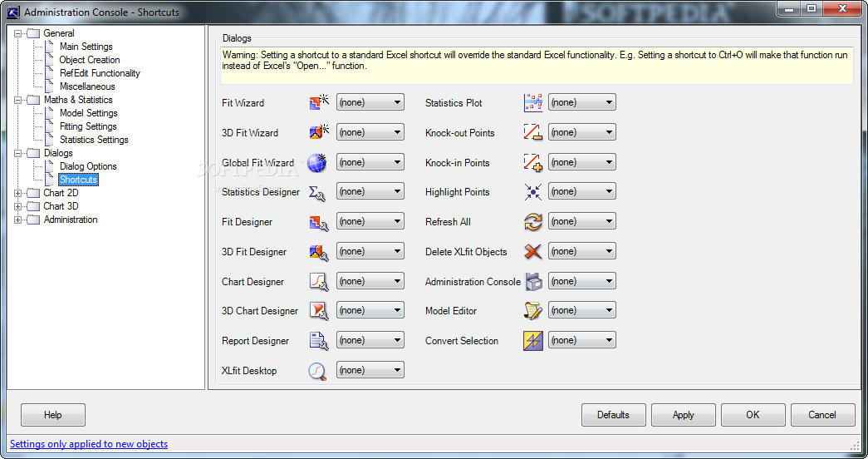Click the 3D Fit Designer icon
The height and width of the screenshot is (459, 868).
point(319,252)
